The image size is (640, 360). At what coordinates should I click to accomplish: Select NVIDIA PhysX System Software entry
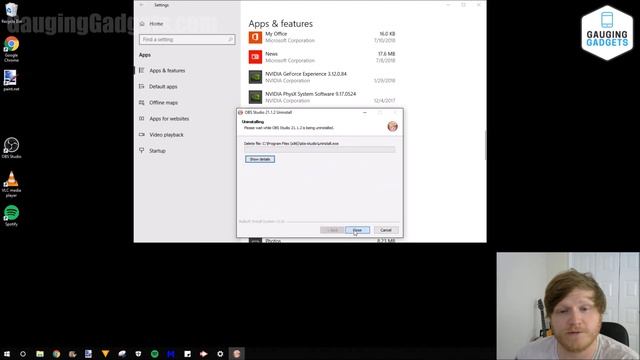pyautogui.click(x=322, y=97)
